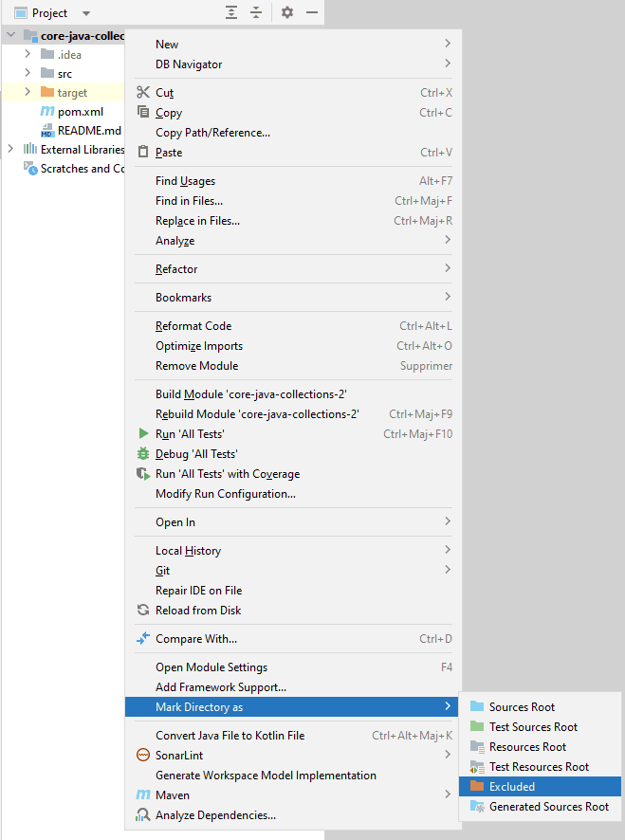Viewport: 625px width, 840px height.
Task: Hide the Project tool window with minus icon
Action: [x=312, y=12]
